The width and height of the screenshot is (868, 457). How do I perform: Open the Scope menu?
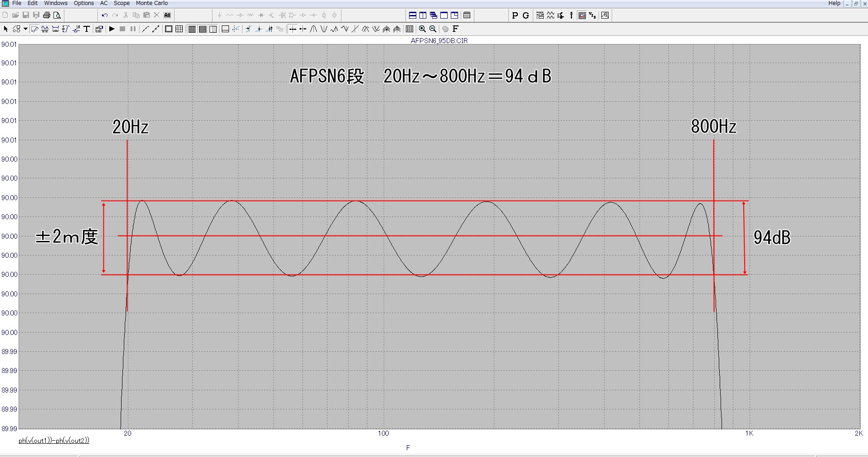coord(122,3)
